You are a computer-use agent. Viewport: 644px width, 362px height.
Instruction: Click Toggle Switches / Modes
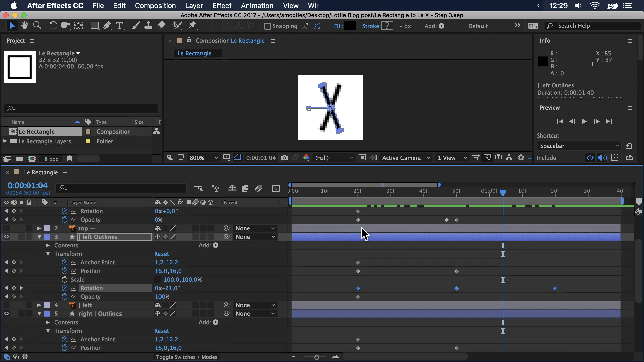[186, 357]
